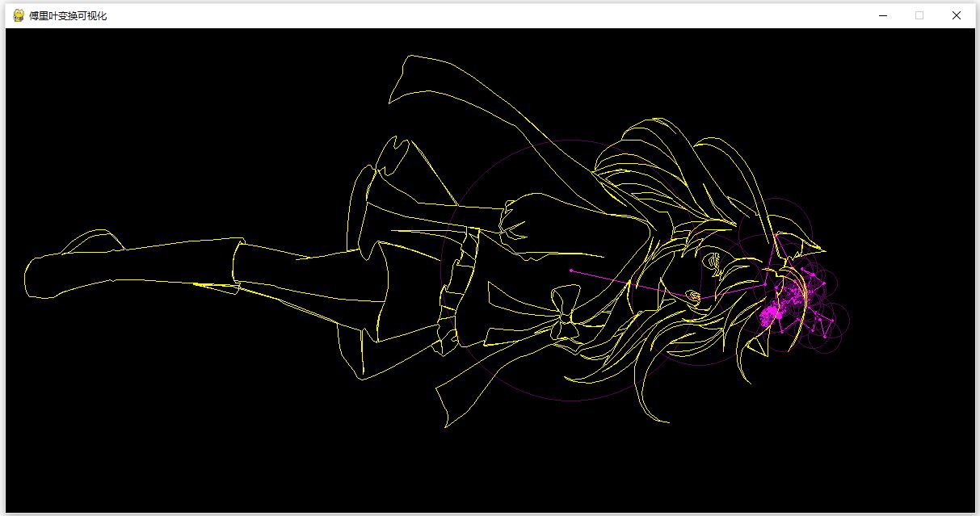Click the disabled maximize button
The image size is (980, 516).
919,15
